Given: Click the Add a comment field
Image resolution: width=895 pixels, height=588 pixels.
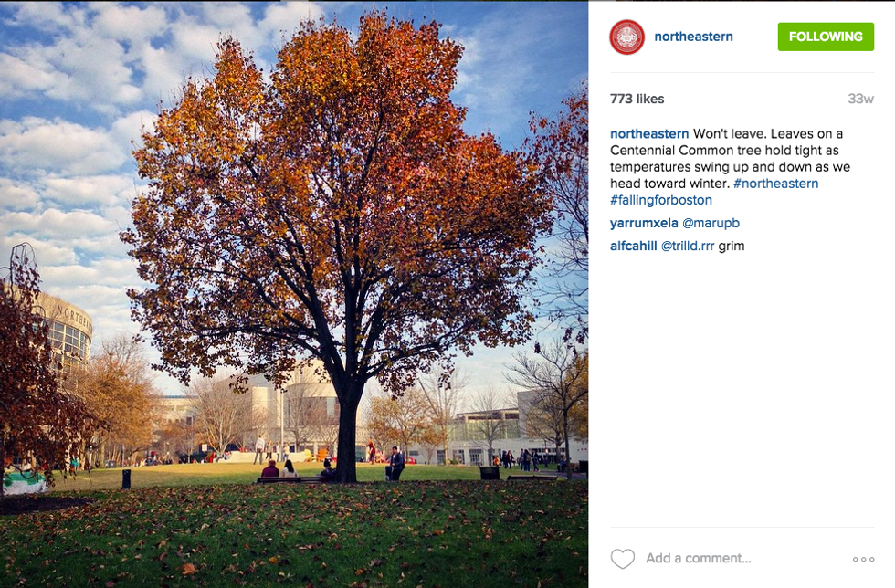Looking at the screenshot, I should click(x=699, y=559).
